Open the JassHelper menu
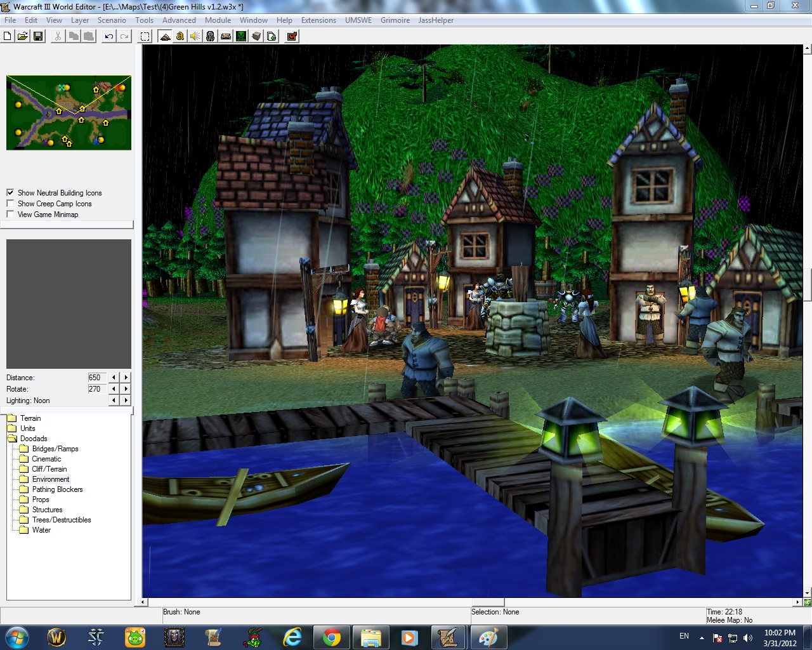 tap(436, 20)
